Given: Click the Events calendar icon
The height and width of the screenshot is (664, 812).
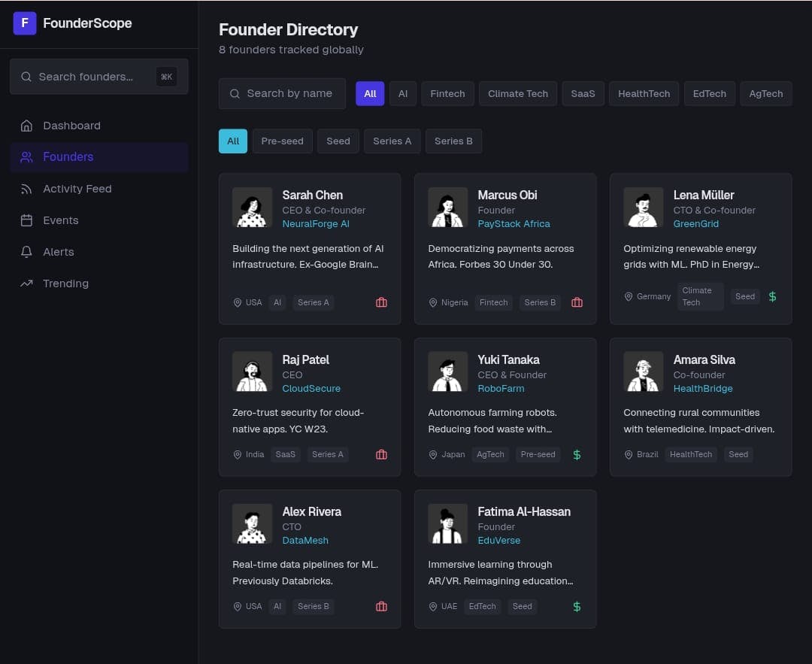Looking at the screenshot, I should click(26, 220).
